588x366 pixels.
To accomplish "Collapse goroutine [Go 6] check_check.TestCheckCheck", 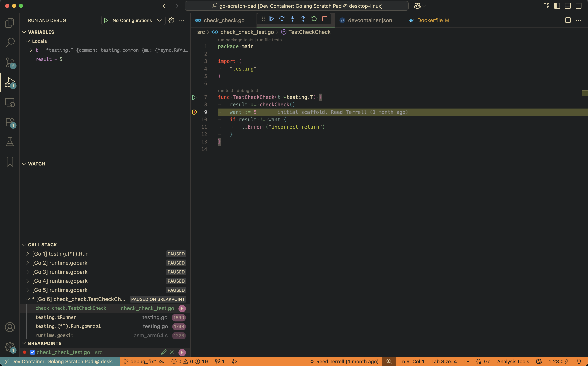I will coord(28,299).
